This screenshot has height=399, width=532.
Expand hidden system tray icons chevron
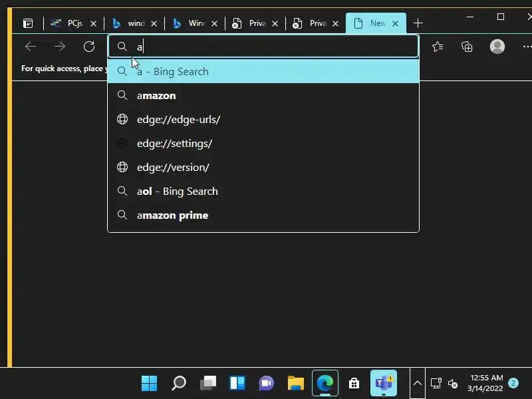418,384
